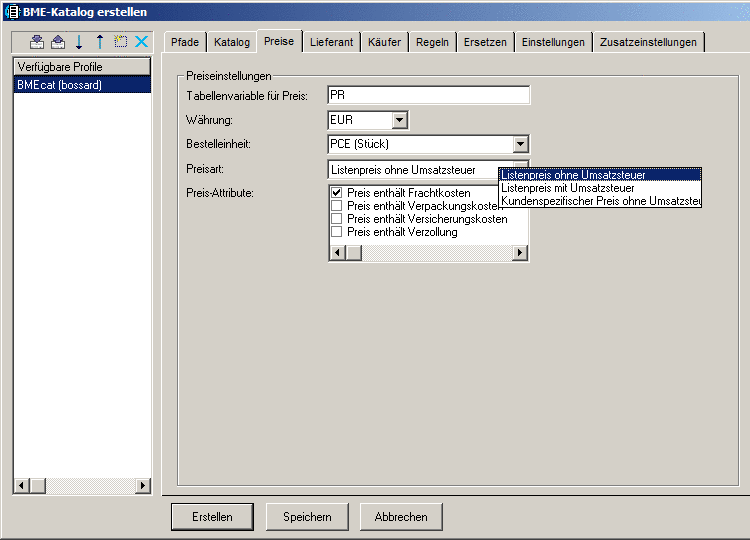750x540 pixels.
Task: Move profile down with the down arrow
Action: [x=79, y=42]
